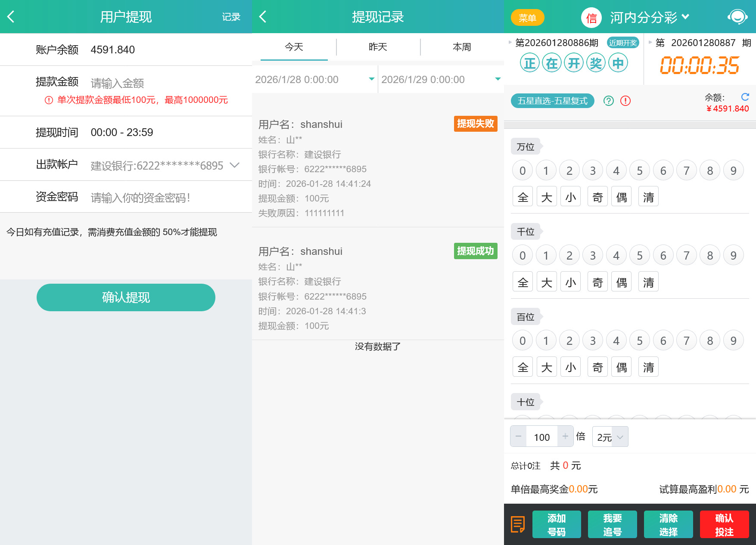This screenshot has width=756, height=545.
Task: Toggle 奇 in the 千位 row
Action: (597, 281)
